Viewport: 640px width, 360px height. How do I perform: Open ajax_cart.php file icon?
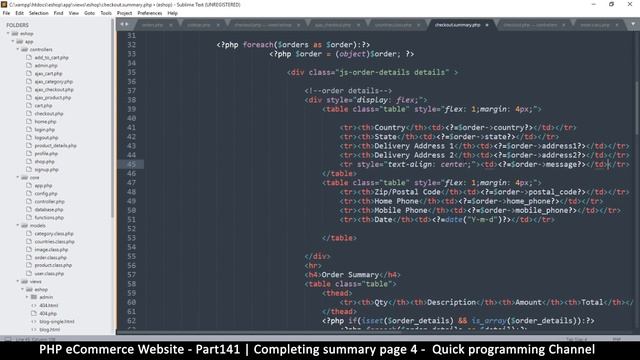[x=29, y=73]
